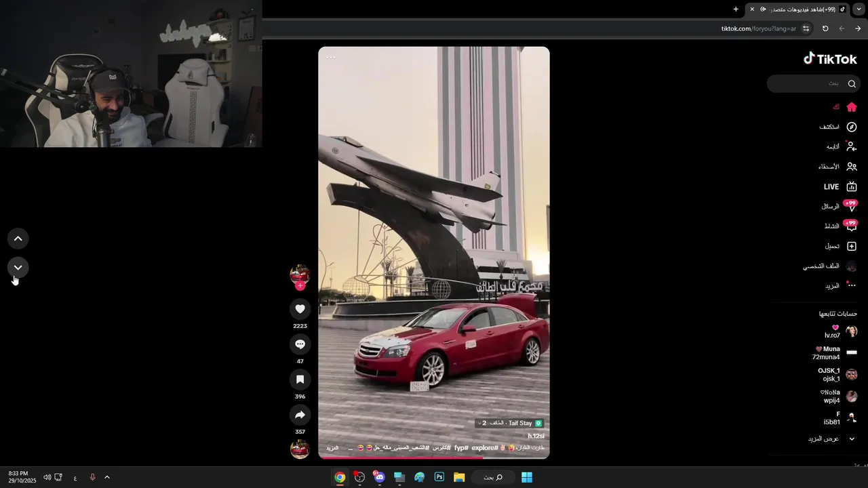Open Discord from taskbar

coord(379,477)
